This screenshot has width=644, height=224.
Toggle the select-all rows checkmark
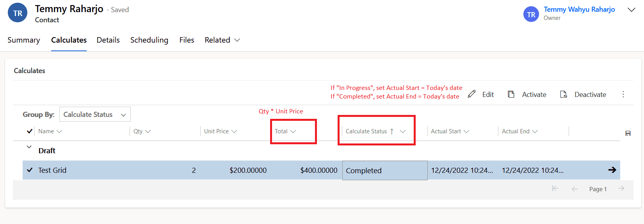[x=30, y=131]
